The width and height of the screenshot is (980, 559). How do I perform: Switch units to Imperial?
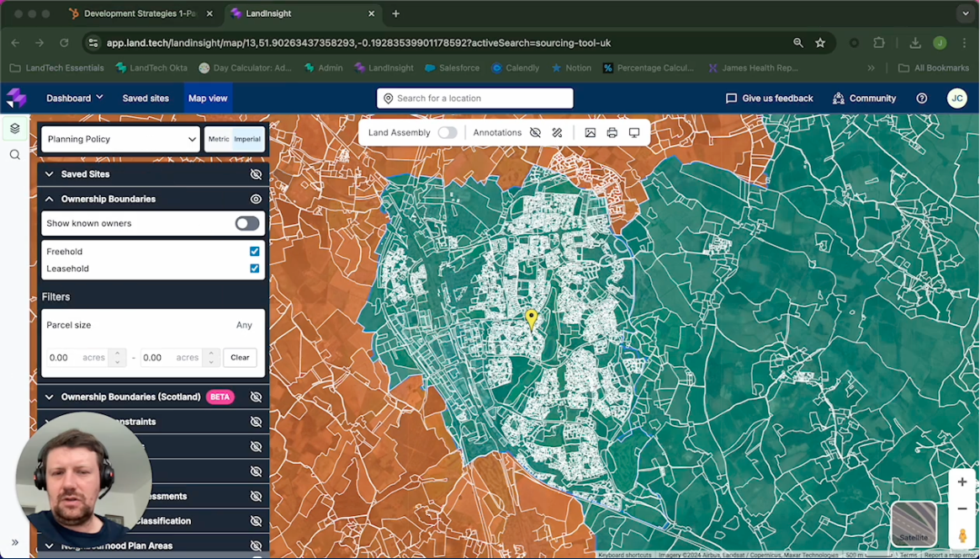point(247,139)
